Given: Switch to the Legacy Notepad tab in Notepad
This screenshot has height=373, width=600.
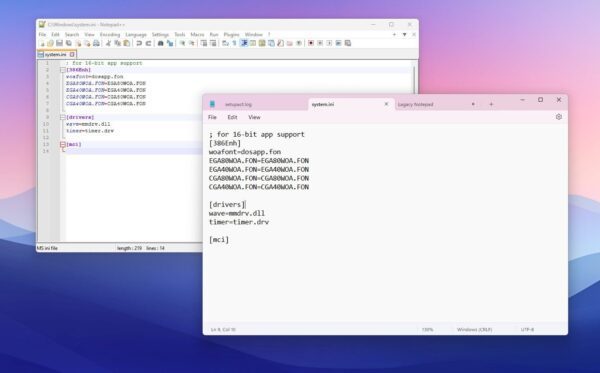Looking at the screenshot, I should click(416, 104).
